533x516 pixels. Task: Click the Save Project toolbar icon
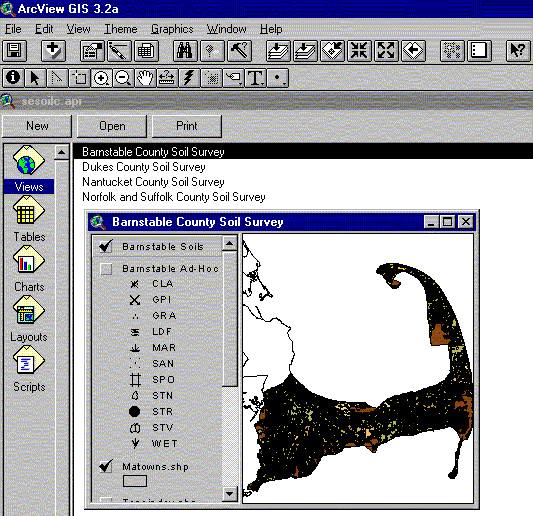click(15, 51)
